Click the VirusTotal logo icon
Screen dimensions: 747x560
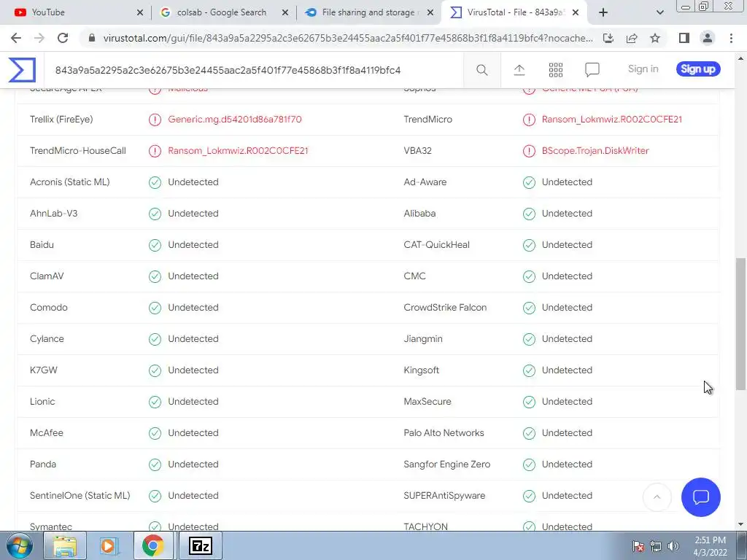click(22, 69)
